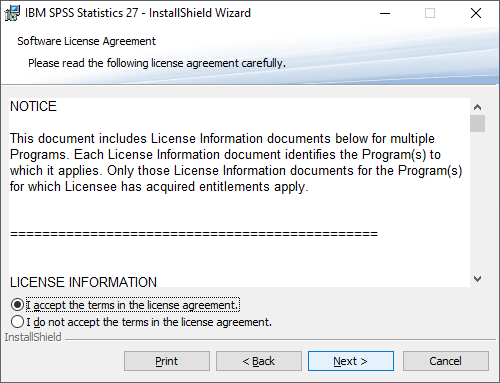Viewport: 500px width, 383px height.
Task: Click the window title 'IBM SPSS Statistics 27'
Action: click(x=81, y=13)
